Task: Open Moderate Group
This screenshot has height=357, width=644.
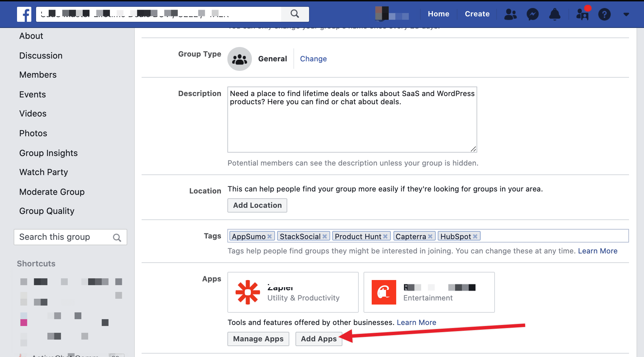Action: (x=52, y=192)
